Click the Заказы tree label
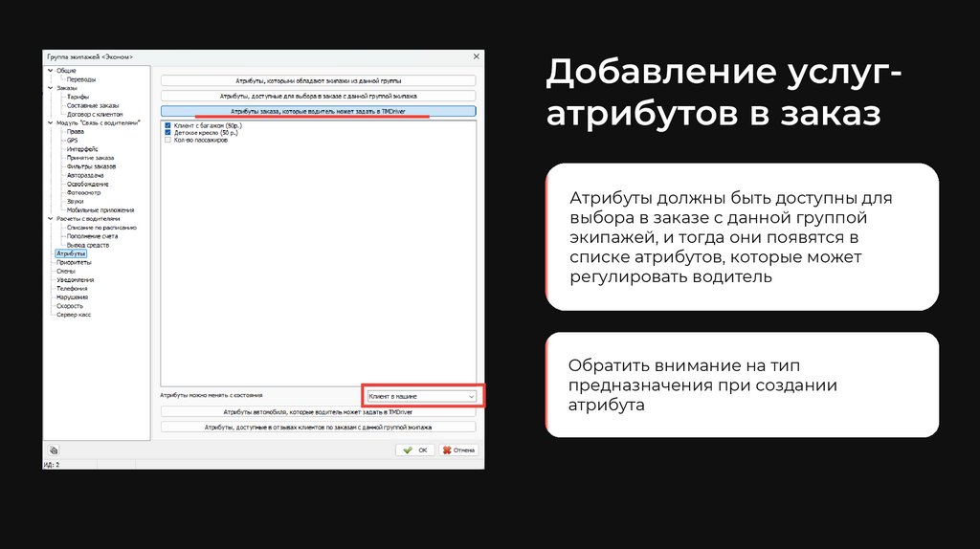980x549 pixels. [x=67, y=88]
